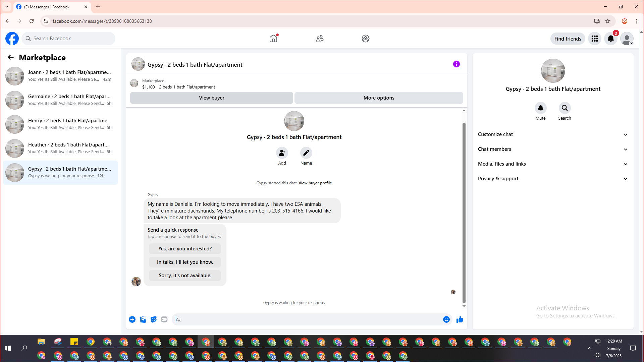This screenshot has height=362, width=644.
Task: Go to Facebook Home tab
Action: coord(273,39)
